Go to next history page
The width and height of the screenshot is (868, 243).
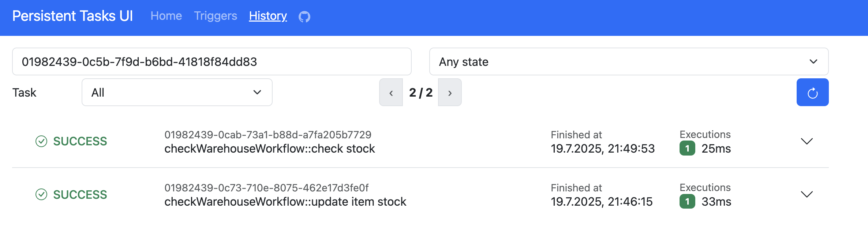[x=450, y=93]
